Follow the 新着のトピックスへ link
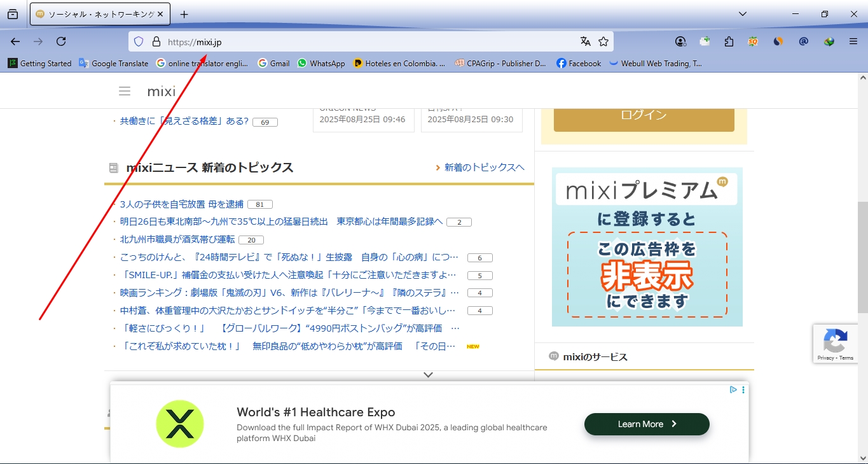This screenshot has height=464, width=868. 485,167
